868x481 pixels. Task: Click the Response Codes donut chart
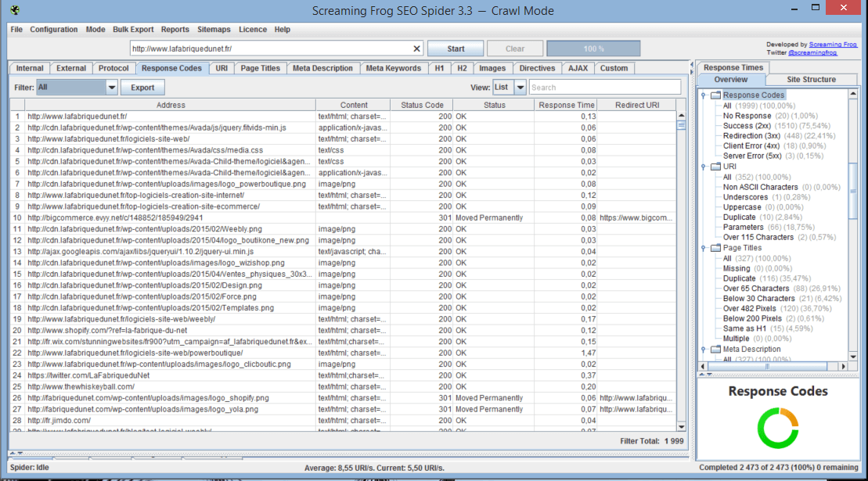pos(777,428)
